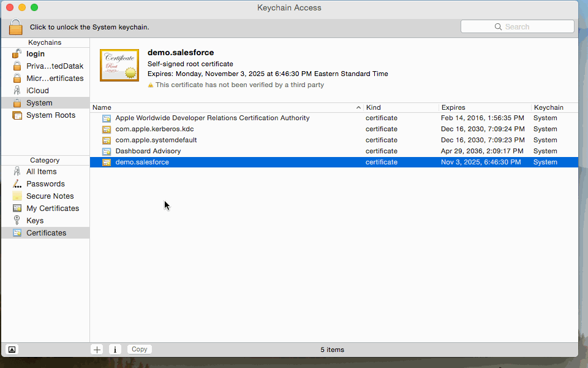Click the yellow note icon beside Secure Notes
Screen dimensions: 588x368
pyautogui.click(x=17, y=196)
